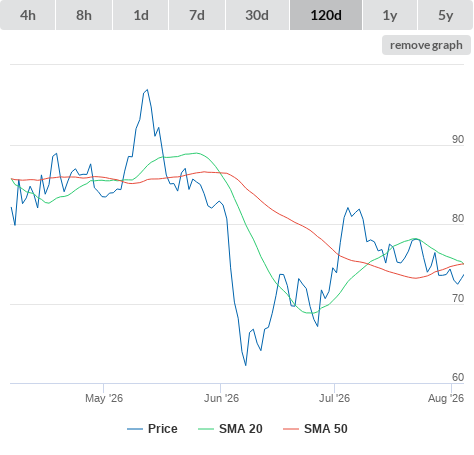This screenshot has height=455, width=474.
Task: Click the May '26 axis label
Action: (104, 398)
